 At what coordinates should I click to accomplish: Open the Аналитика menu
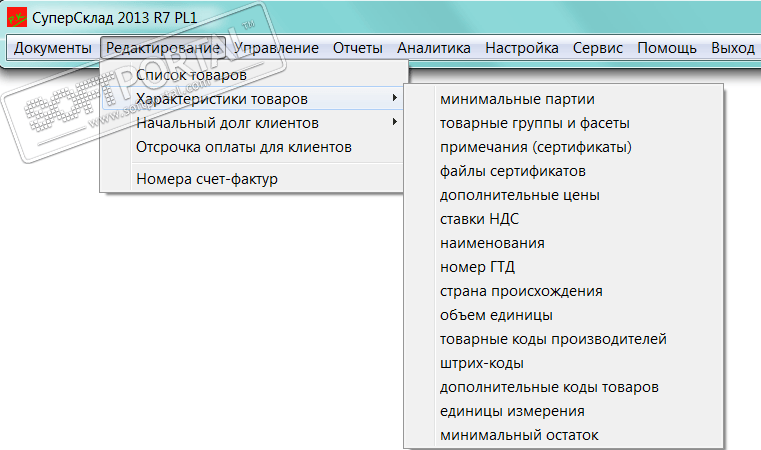coord(433,48)
